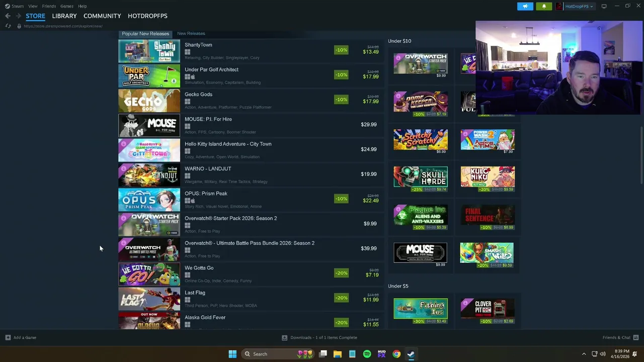Open Windows notification bell in tray

click(635, 354)
